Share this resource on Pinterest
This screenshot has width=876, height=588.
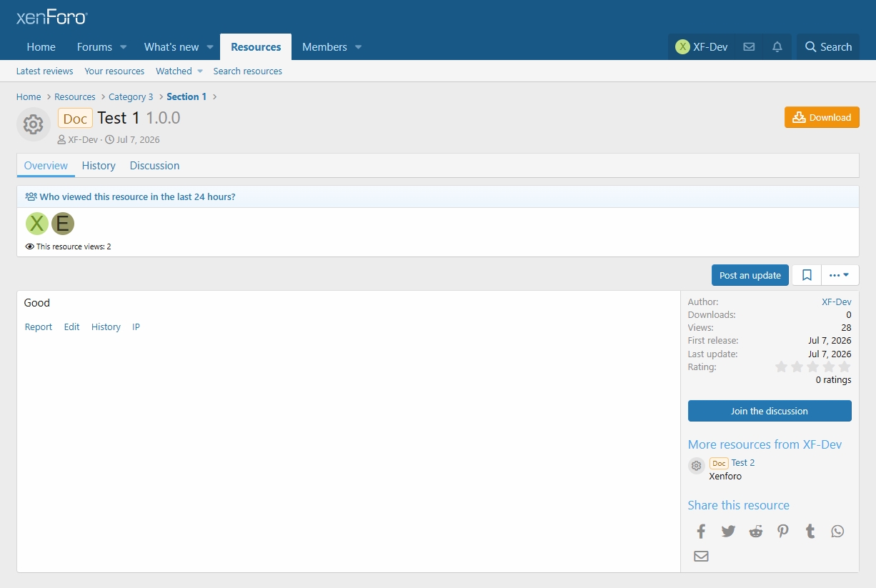(x=783, y=531)
